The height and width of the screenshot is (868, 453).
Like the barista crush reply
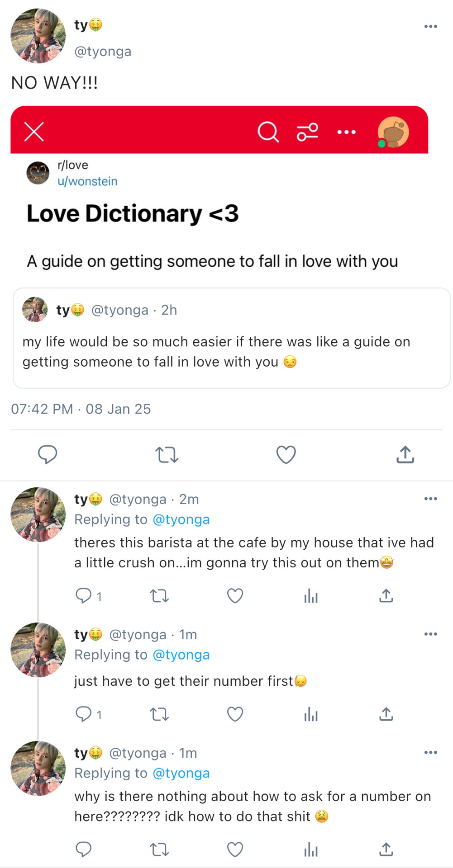pyautogui.click(x=235, y=596)
